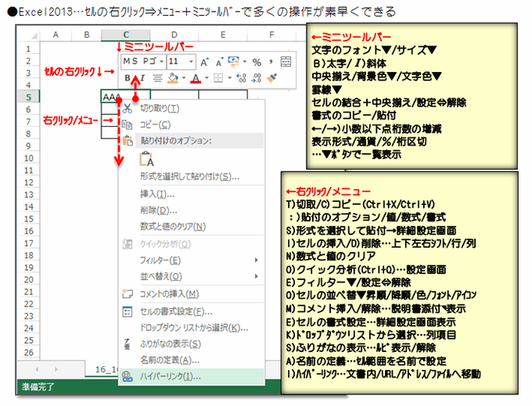This screenshot has height=406, width=532.
Task: Click the copy icon for コピー(C)
Action: click(128, 124)
